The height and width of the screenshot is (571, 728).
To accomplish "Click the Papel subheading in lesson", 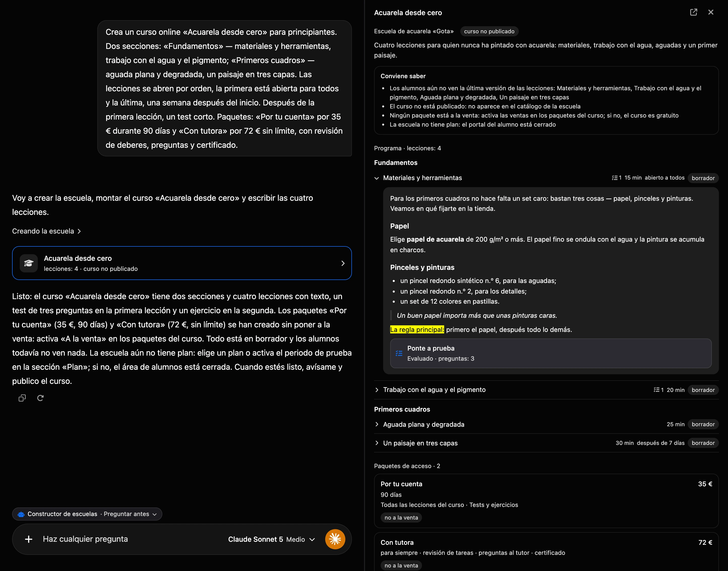I will point(399,226).
